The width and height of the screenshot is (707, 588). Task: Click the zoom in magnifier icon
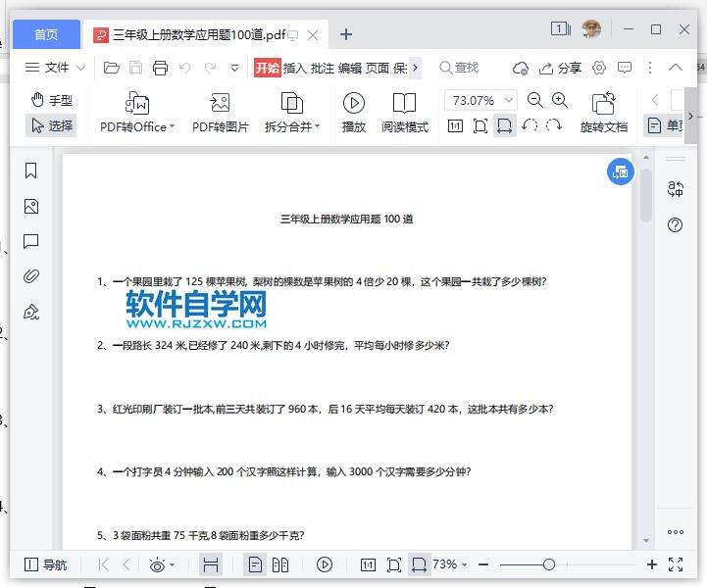pyautogui.click(x=560, y=100)
